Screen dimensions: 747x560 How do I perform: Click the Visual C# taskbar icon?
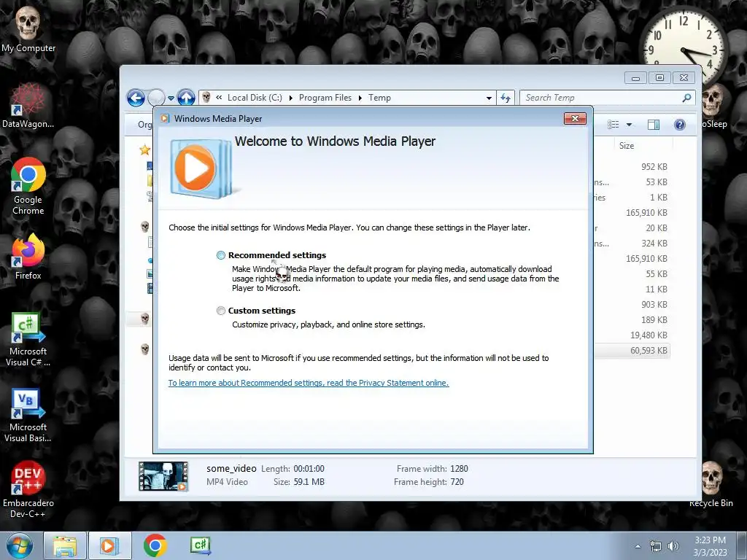click(200, 545)
